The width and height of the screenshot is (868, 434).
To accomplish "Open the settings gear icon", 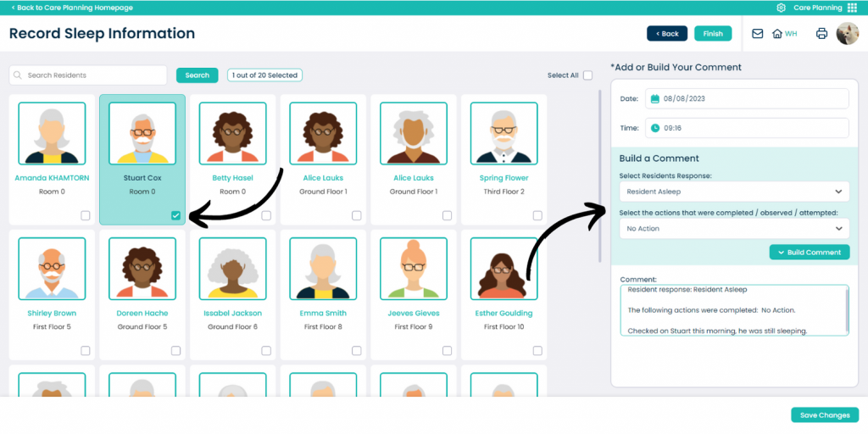I will tap(781, 8).
